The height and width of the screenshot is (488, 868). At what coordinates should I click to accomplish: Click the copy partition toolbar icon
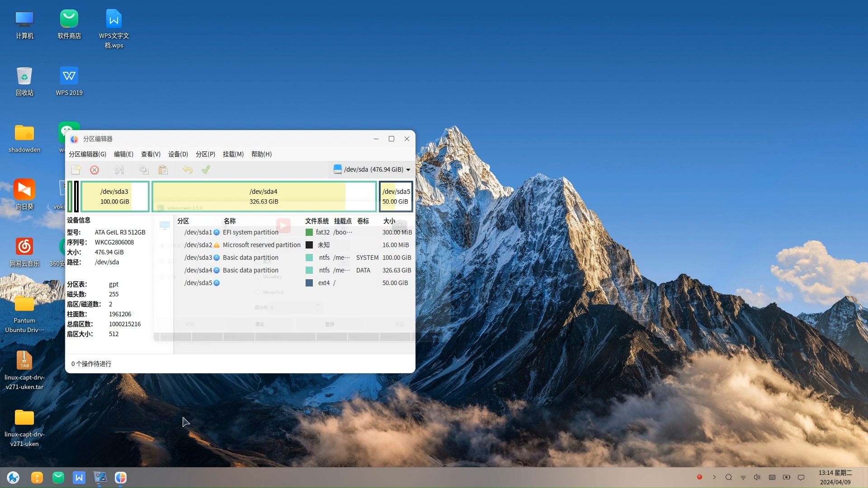pyautogui.click(x=144, y=170)
